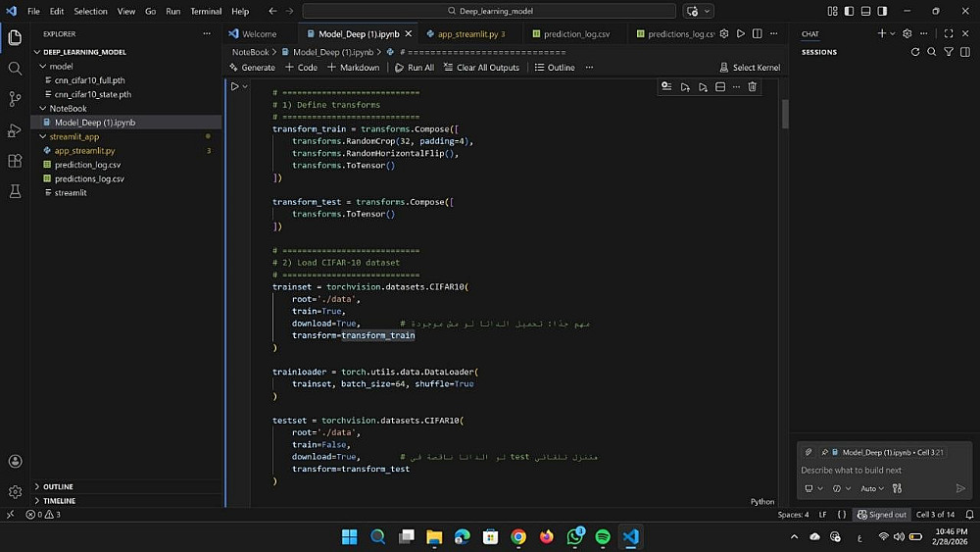Click the split cell icon in cell toolbar

pyautogui.click(x=719, y=87)
